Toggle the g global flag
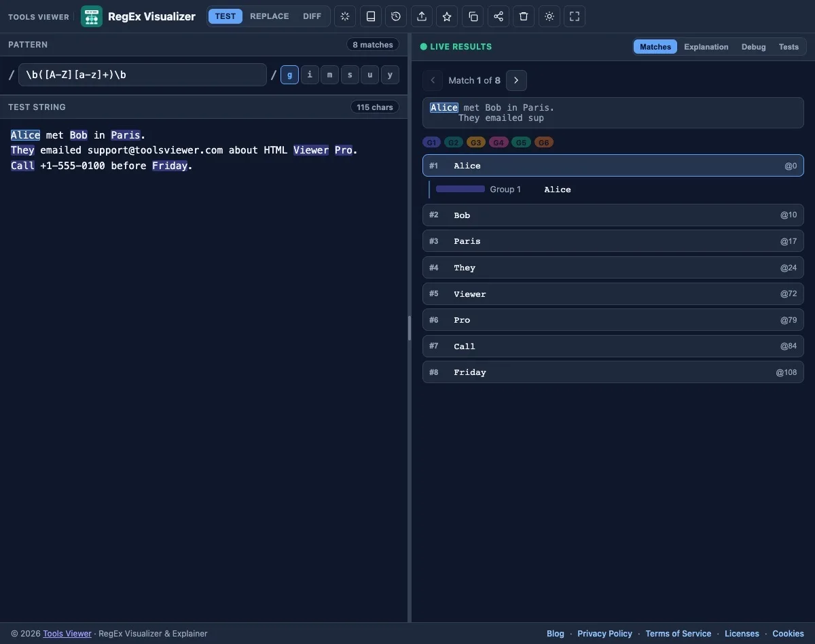This screenshot has height=644, width=815. pos(289,75)
